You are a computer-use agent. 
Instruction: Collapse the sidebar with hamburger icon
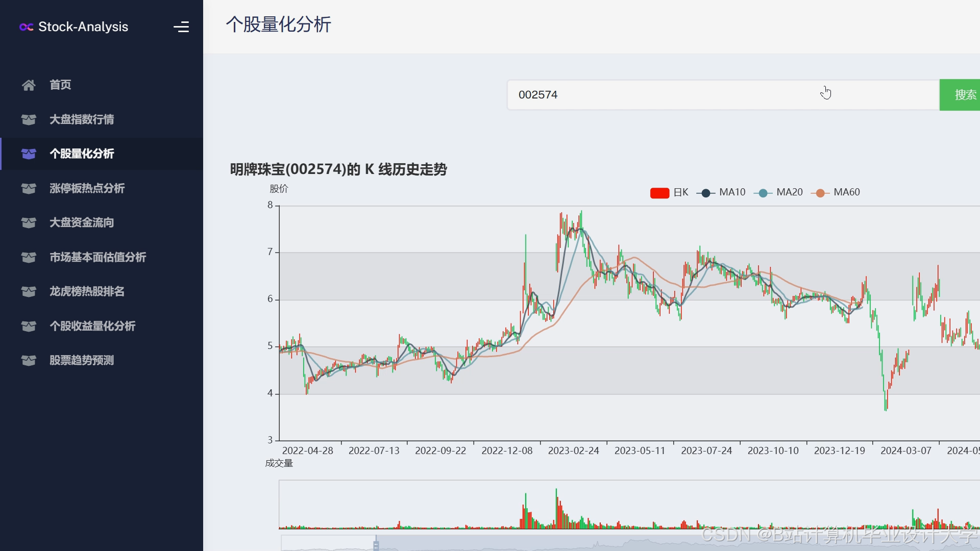click(x=182, y=27)
